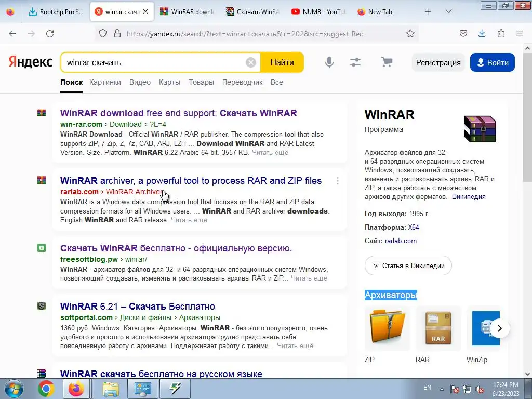The image size is (532, 399).
Task: Click the WinRAR books logo image
Action: 480,129
